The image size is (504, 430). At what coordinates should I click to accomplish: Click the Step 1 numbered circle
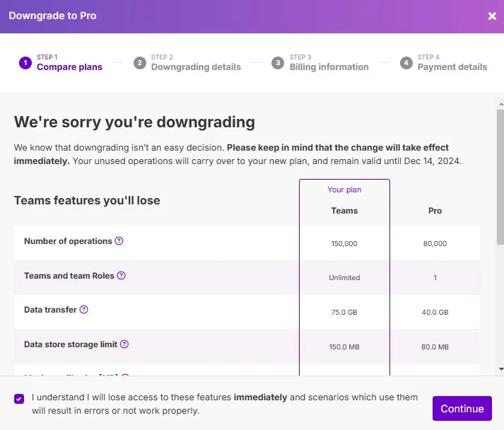[25, 63]
